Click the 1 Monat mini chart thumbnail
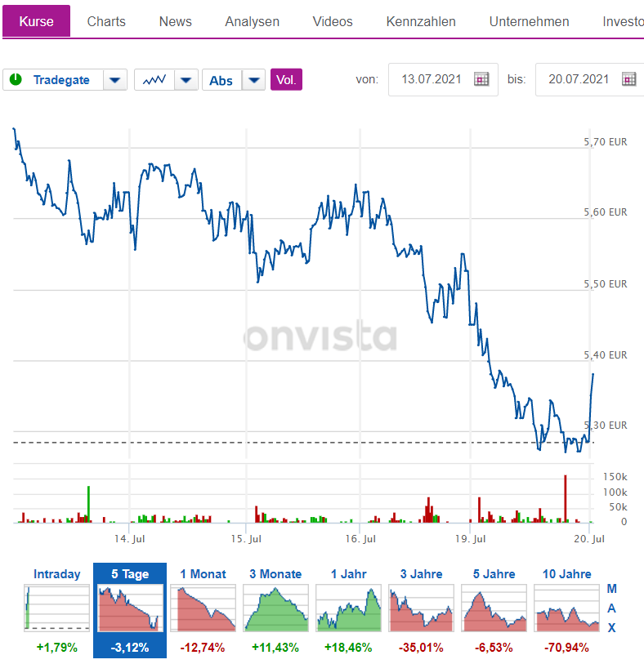 (203, 608)
